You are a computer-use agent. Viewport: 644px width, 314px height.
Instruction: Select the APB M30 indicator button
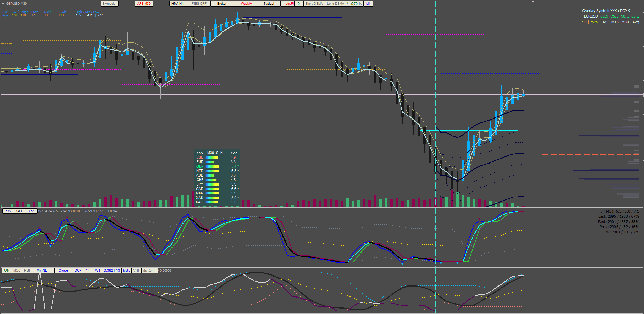coord(143,4)
